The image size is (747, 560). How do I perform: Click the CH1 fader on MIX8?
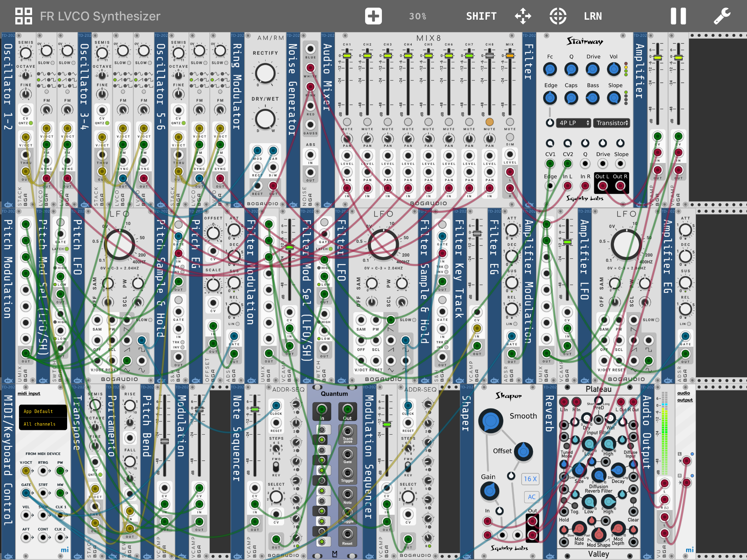pyautogui.click(x=347, y=56)
